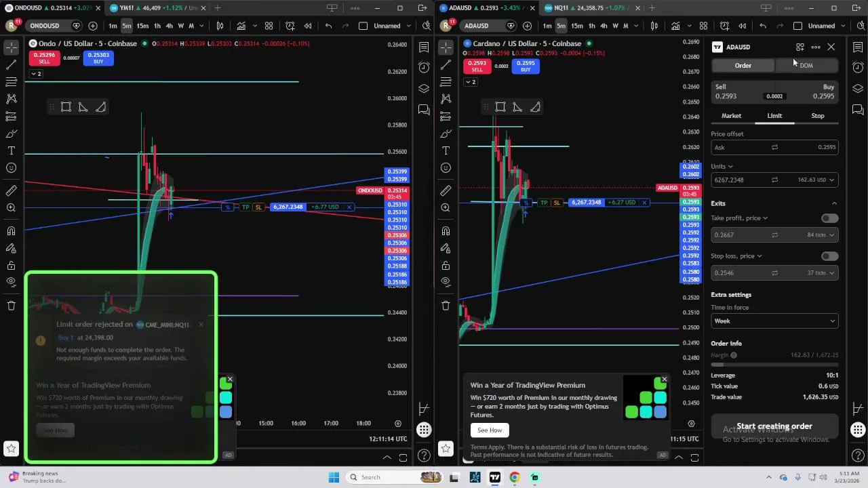Select trend line tool in ONDOUSD window
Viewport: 868px width, 488px height.
click(11, 65)
